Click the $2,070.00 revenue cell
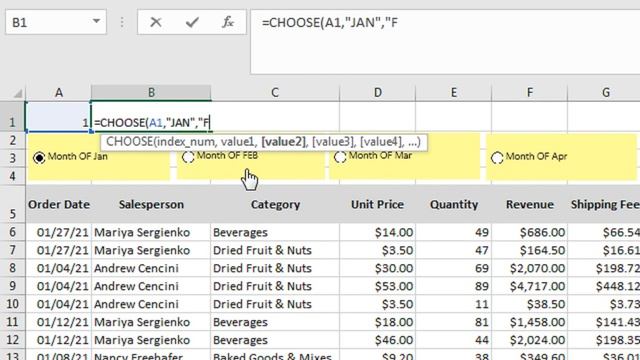This screenshot has height=360, width=640. tap(529, 268)
